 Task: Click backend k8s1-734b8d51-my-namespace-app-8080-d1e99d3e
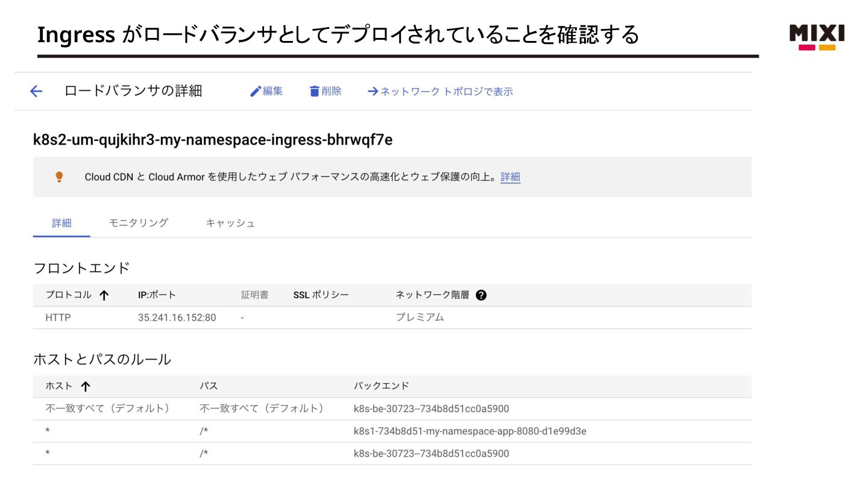470,431
